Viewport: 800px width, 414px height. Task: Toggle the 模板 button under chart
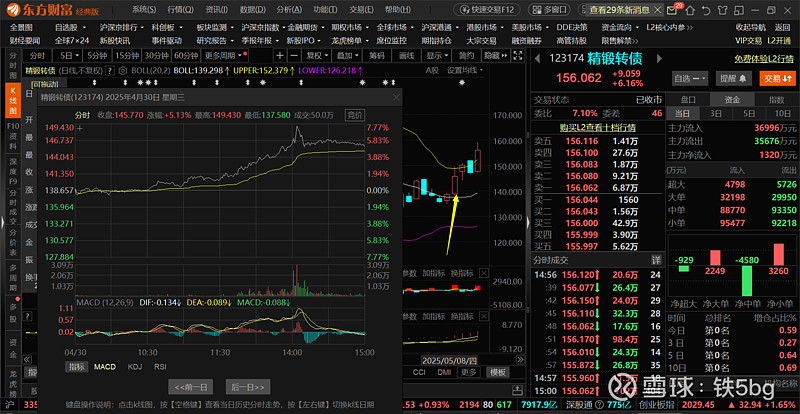(x=497, y=372)
